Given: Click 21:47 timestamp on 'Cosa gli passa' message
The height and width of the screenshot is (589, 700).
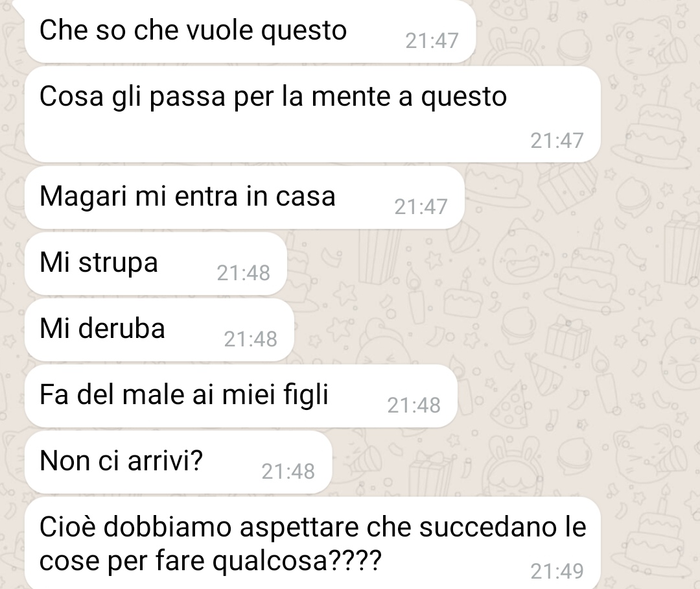Looking at the screenshot, I should tap(557, 141).
